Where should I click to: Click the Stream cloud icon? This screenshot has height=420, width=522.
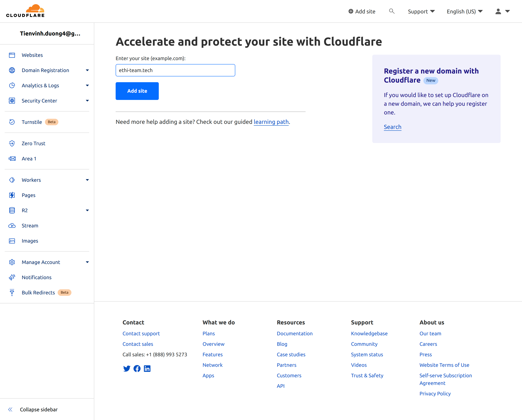[x=12, y=226]
